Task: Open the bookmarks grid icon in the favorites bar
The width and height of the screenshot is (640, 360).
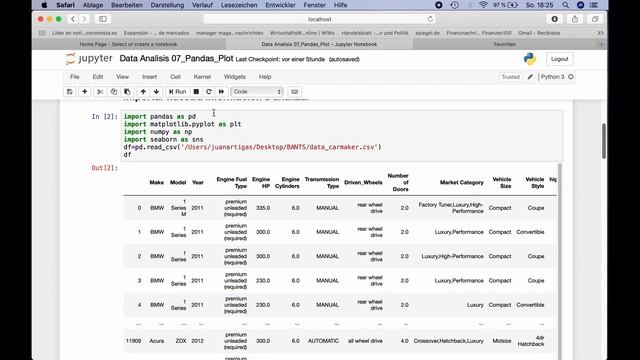Action: (x=42, y=33)
